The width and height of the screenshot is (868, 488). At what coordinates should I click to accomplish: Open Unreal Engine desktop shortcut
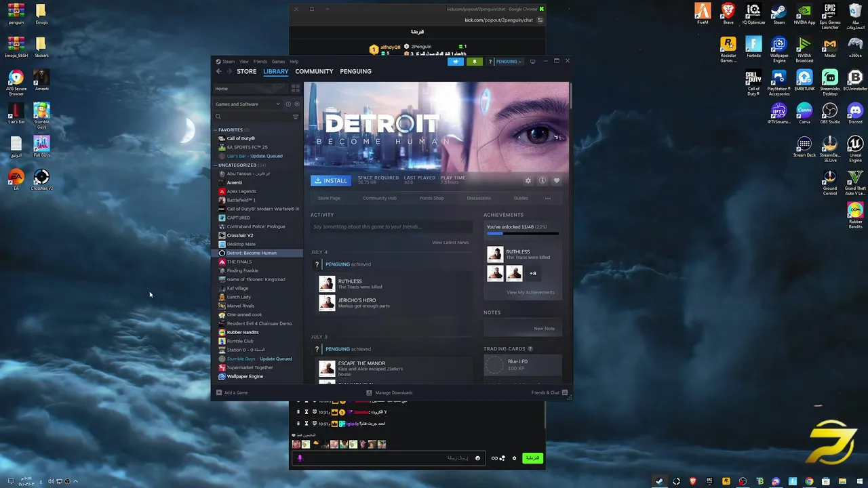[x=855, y=148]
